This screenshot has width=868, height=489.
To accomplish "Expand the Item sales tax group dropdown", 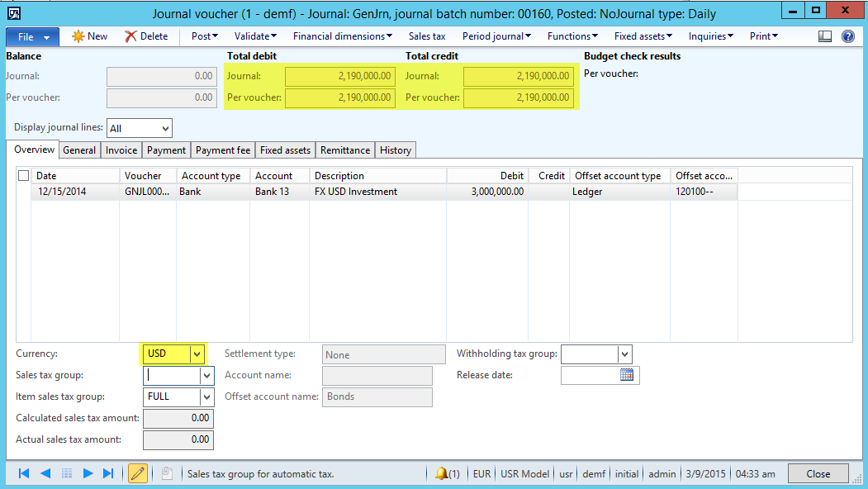I will [x=206, y=396].
